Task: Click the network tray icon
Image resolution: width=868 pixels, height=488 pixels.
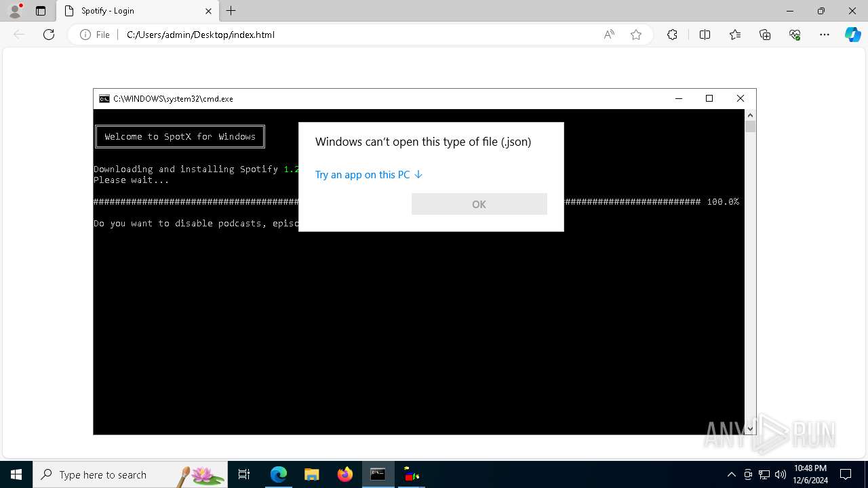Action: (x=764, y=474)
